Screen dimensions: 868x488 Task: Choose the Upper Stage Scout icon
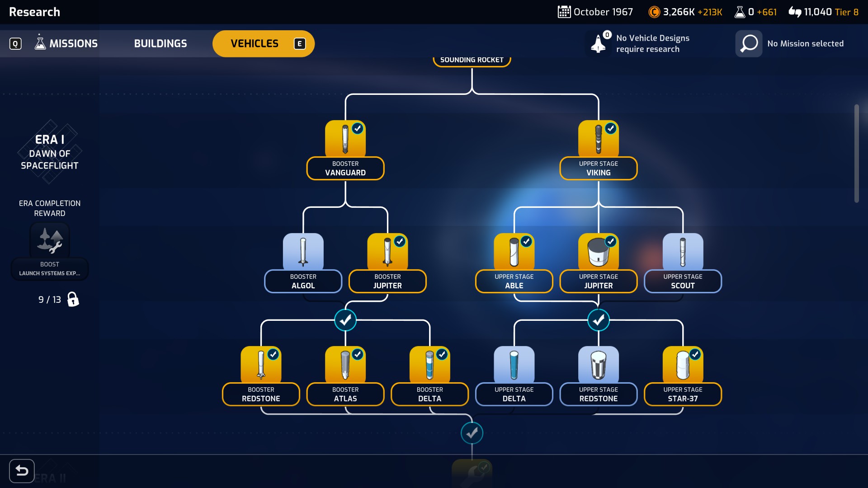(x=683, y=252)
